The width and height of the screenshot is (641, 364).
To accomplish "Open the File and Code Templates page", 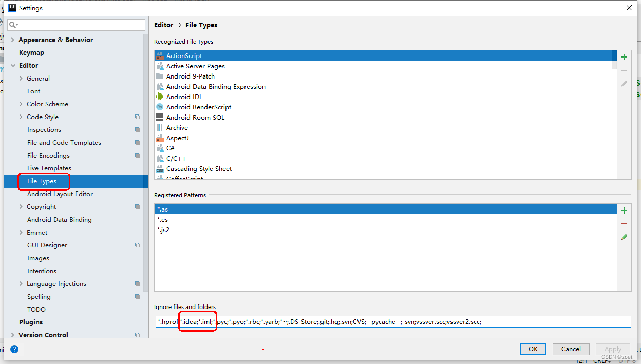I will pyautogui.click(x=64, y=142).
